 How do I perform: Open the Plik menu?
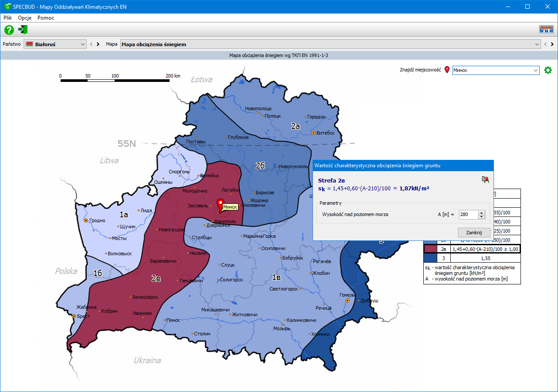[8, 18]
